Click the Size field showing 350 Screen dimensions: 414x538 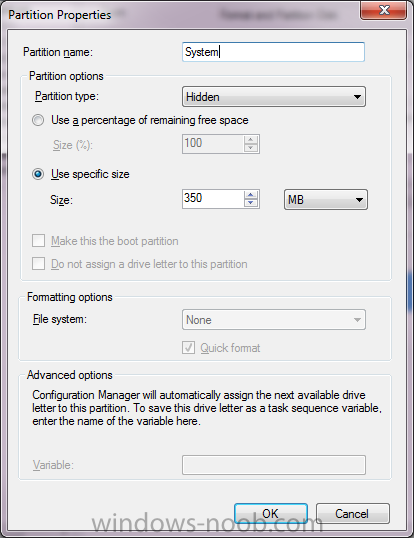point(213,199)
